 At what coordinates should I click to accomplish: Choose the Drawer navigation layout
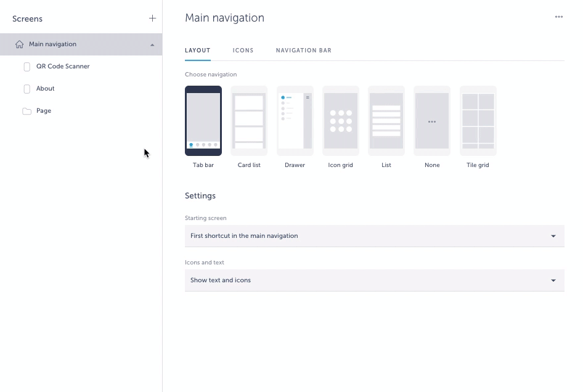pyautogui.click(x=295, y=121)
